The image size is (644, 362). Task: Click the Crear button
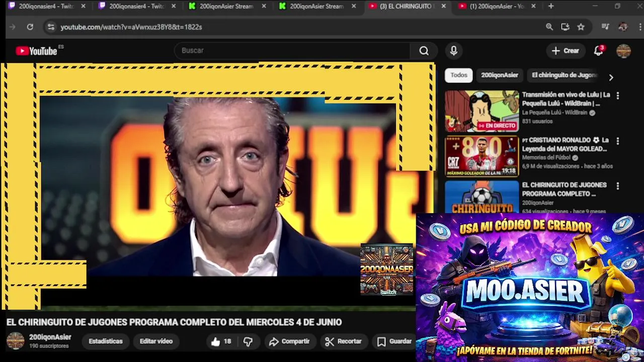pos(566,51)
